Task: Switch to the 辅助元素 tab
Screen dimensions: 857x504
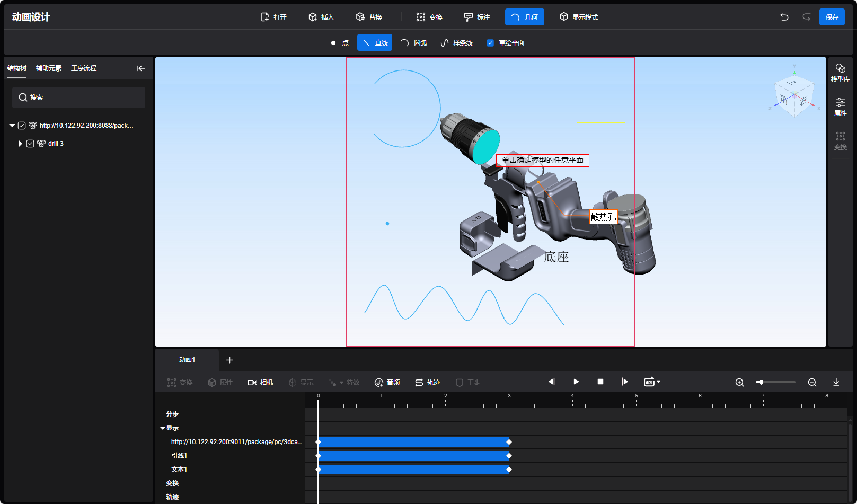Action: (x=49, y=68)
